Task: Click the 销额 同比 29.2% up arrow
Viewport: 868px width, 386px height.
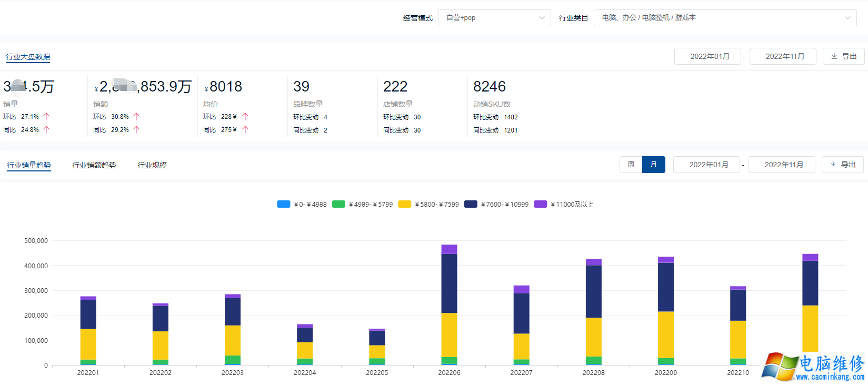Action: click(x=136, y=130)
